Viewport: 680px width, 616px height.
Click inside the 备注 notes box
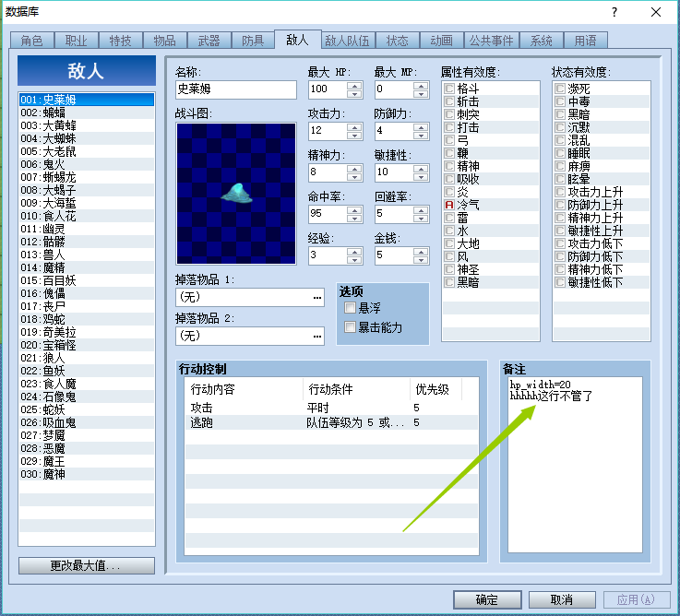pos(575,465)
